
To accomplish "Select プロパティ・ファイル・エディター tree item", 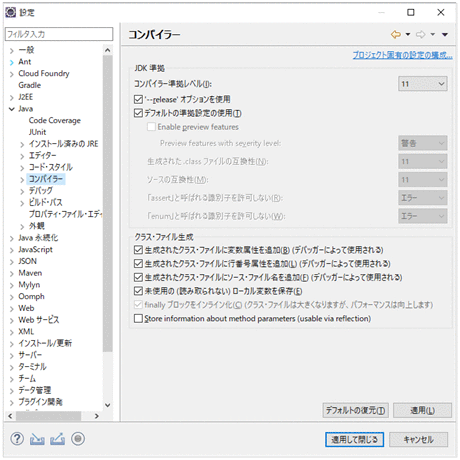I will coord(65,214).
